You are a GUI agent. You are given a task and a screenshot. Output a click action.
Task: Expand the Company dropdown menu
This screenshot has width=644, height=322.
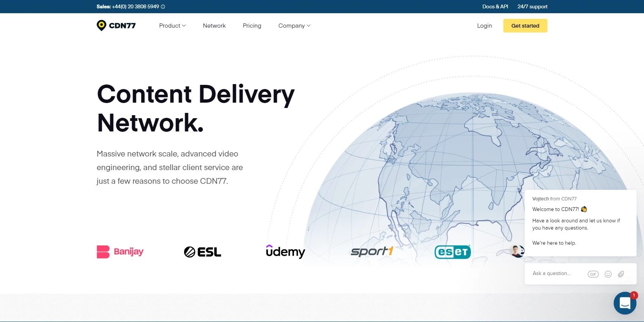(x=294, y=25)
